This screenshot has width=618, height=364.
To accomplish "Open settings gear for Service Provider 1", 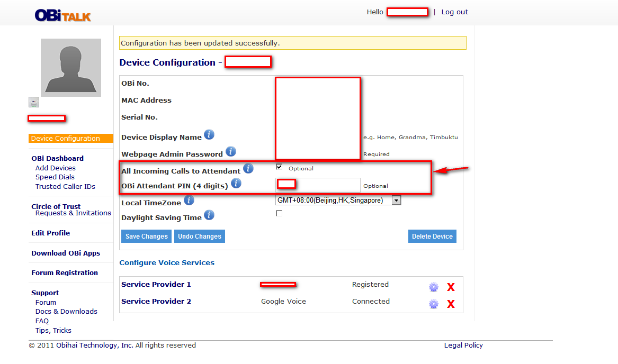I will (x=434, y=287).
